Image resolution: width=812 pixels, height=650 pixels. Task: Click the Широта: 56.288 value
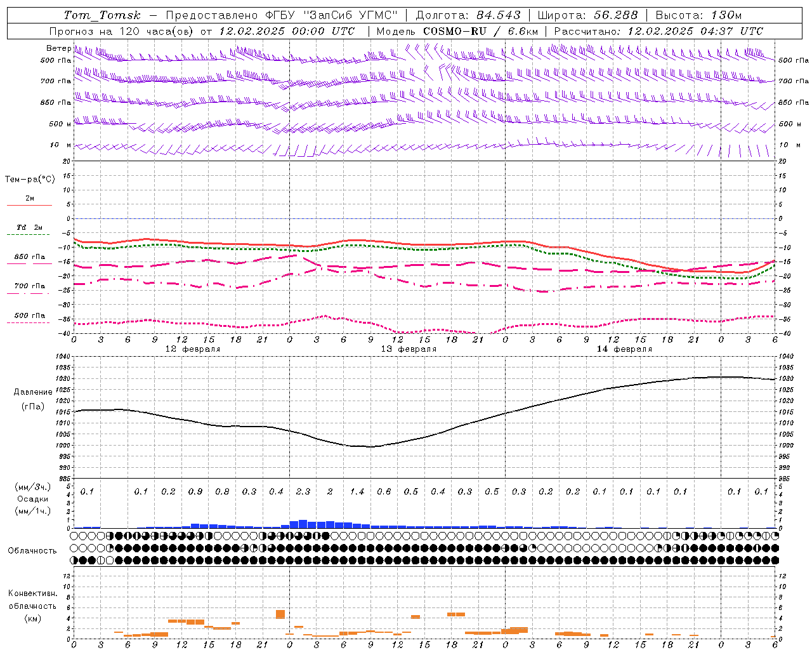click(587, 15)
